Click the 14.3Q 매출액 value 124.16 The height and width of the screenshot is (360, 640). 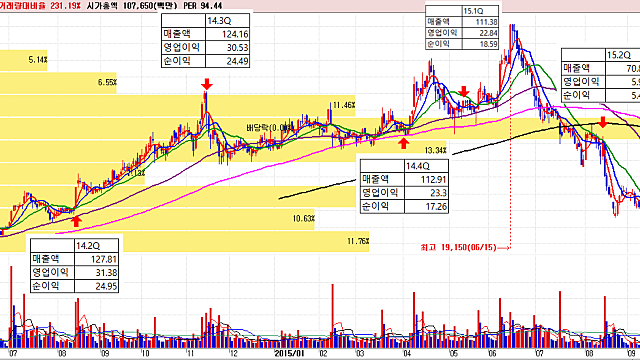[227, 34]
